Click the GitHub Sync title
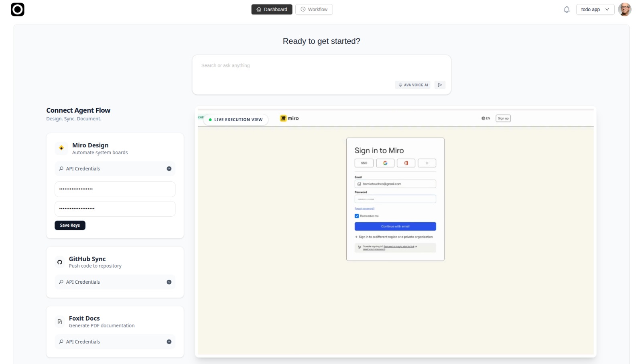The height and width of the screenshot is (364, 642). (87, 259)
